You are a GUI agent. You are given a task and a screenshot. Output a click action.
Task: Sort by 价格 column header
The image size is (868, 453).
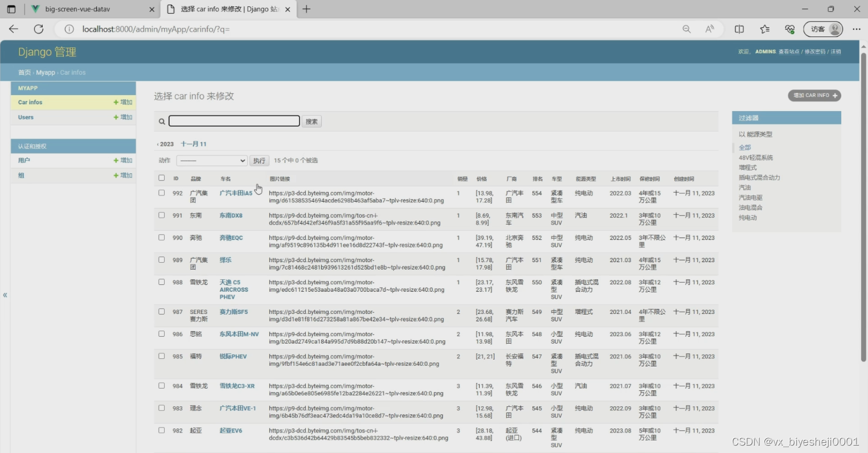point(482,179)
